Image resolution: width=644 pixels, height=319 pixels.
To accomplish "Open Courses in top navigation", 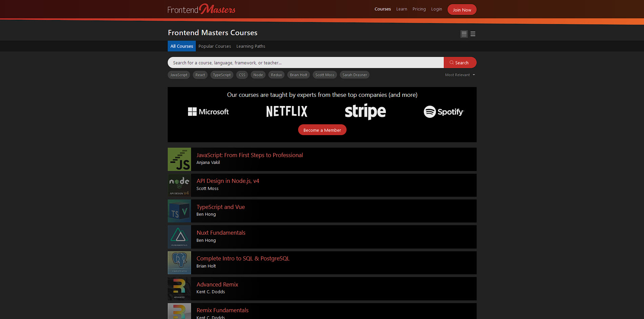I will click(383, 9).
